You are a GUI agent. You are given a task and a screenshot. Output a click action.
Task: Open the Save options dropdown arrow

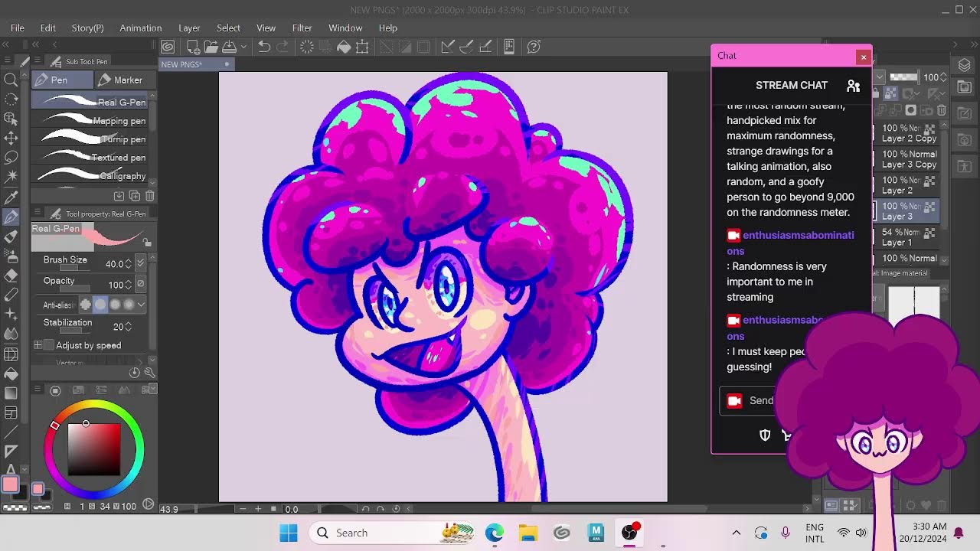(243, 47)
